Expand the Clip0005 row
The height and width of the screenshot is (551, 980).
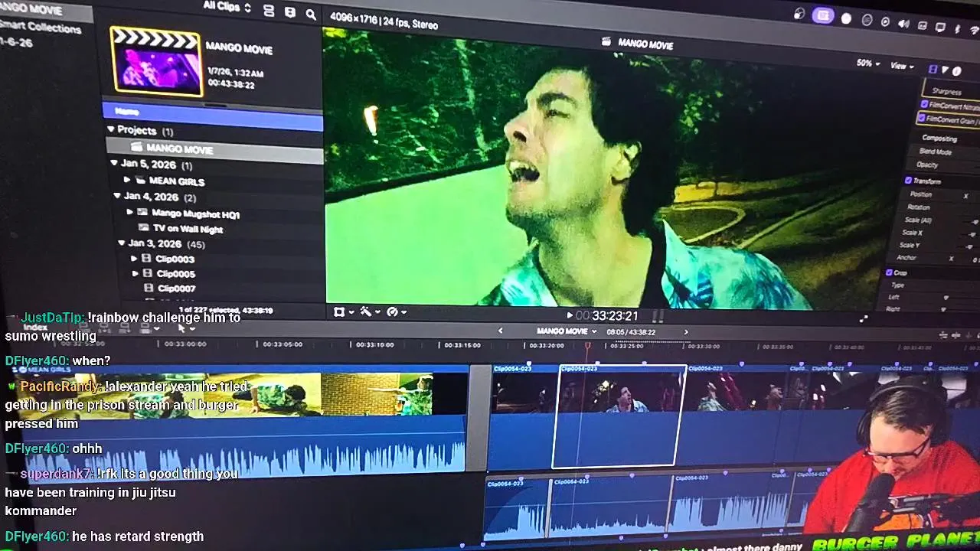click(x=136, y=273)
